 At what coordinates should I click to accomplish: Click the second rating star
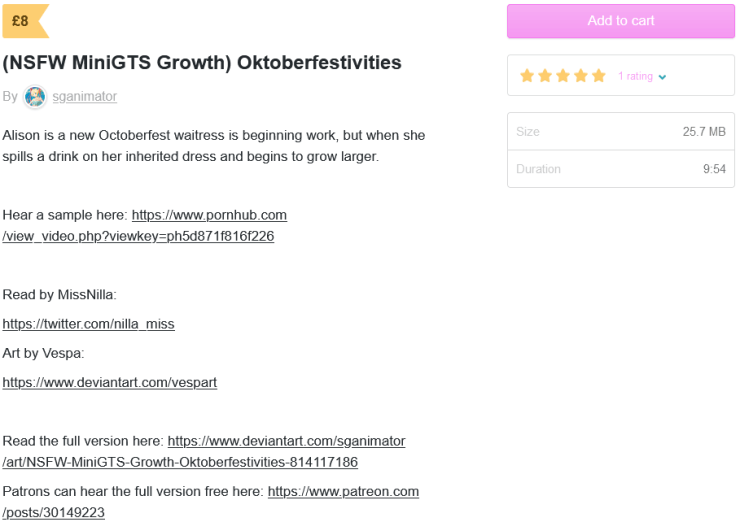[x=545, y=76]
